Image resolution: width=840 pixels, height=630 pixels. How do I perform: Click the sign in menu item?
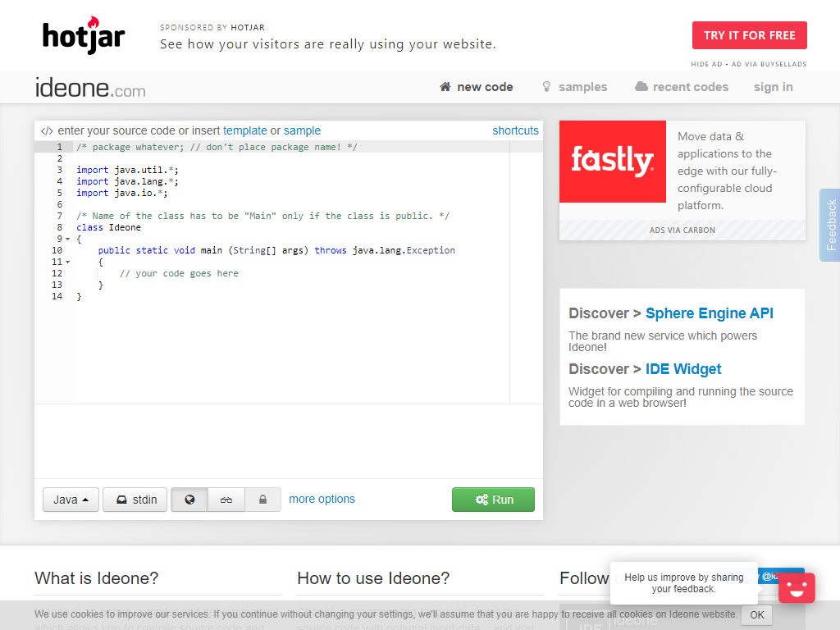(x=773, y=87)
